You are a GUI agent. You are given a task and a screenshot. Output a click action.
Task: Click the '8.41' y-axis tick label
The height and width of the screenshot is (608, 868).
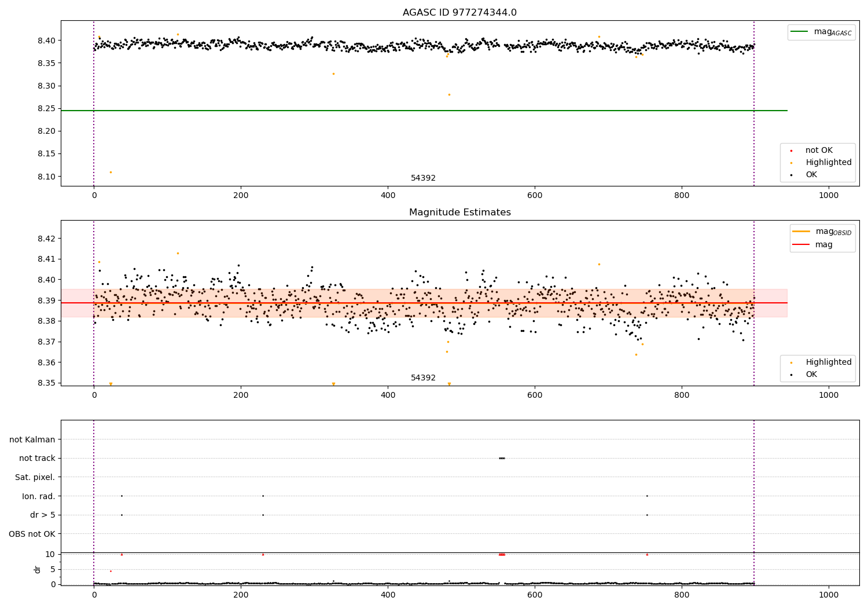click(x=46, y=259)
